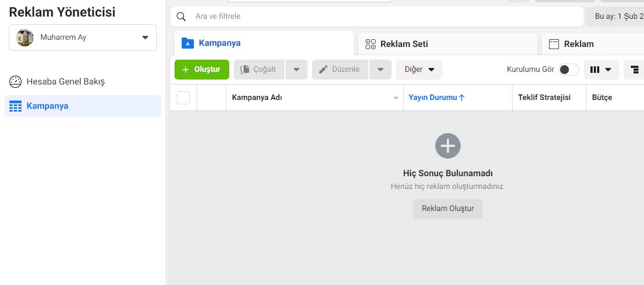This screenshot has height=285, width=644.
Task: Select Kampanya in the left sidebar
Action: pos(83,106)
